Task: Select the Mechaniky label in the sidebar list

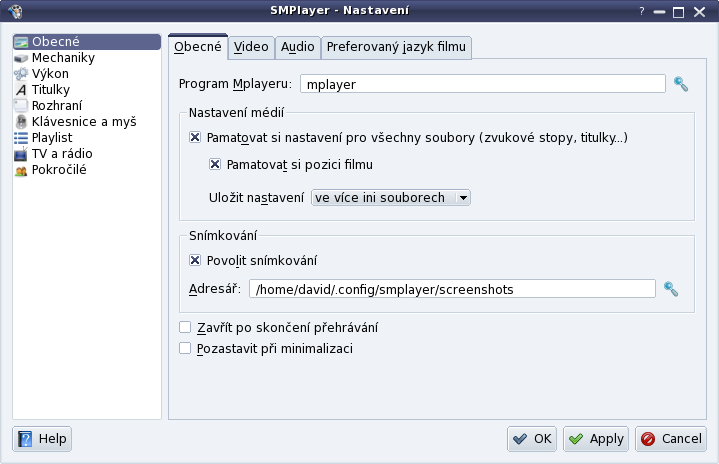Action: [63, 58]
